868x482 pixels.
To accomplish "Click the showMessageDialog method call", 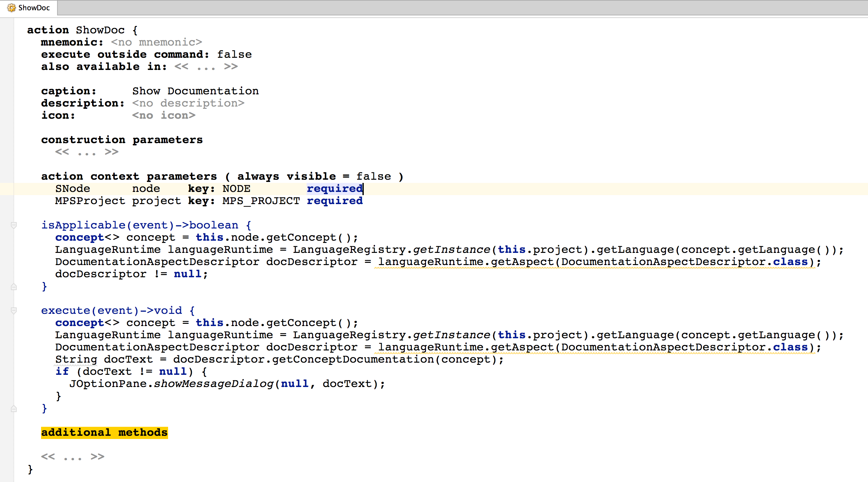I will (213, 383).
